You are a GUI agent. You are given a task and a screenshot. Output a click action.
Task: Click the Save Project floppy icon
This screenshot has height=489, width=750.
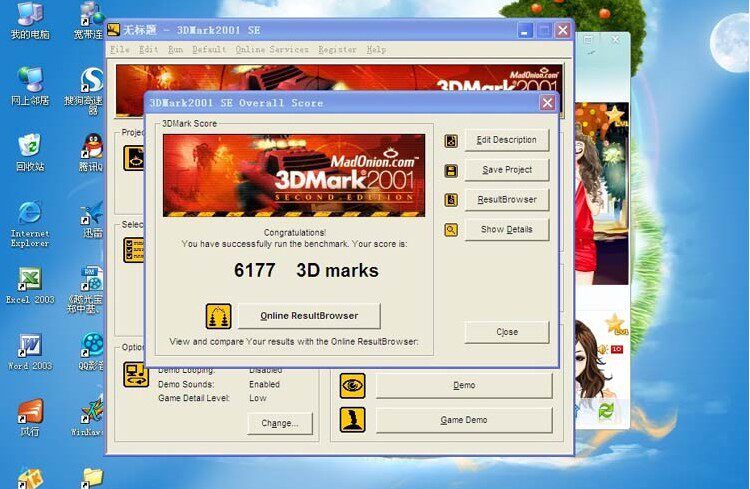click(451, 171)
